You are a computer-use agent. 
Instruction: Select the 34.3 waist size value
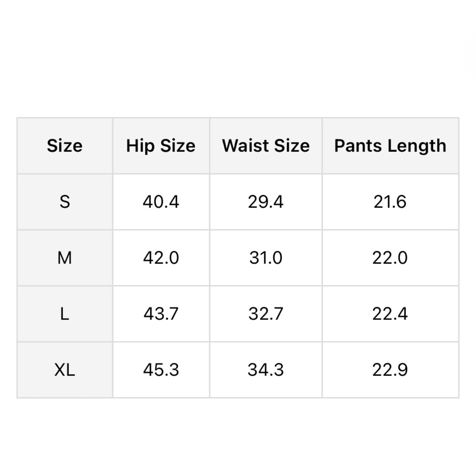(266, 370)
